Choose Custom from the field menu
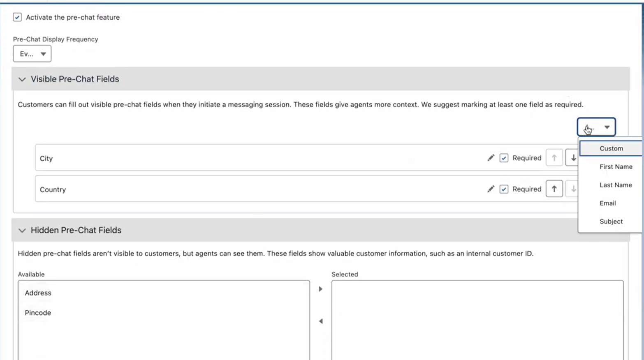Screen dimensions: 644x360 coord(611,148)
